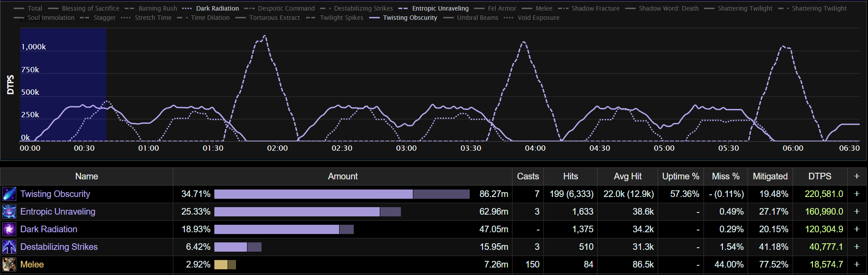Expand the Destabilizing Strikes row details
868x275 pixels.
[x=857, y=247]
